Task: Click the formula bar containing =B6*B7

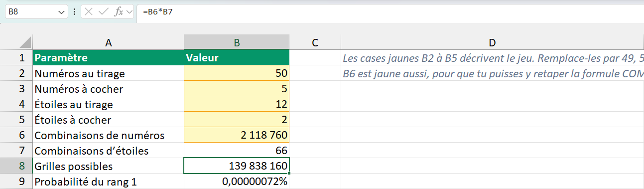Action: (x=390, y=11)
